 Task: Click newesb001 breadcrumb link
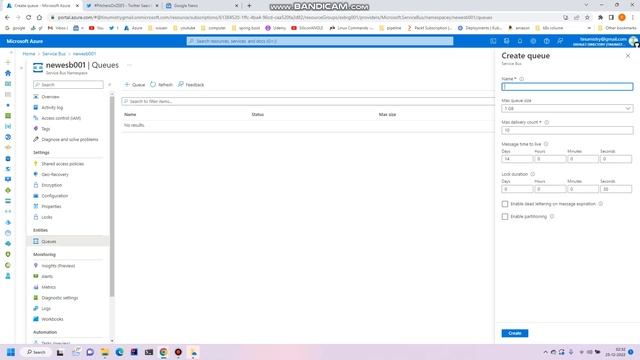84,54
